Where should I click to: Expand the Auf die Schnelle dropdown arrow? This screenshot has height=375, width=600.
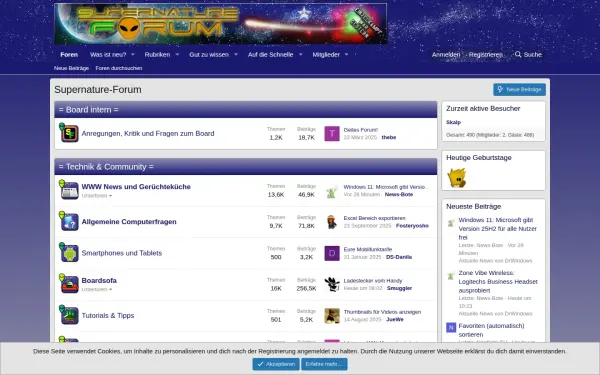[x=300, y=55]
